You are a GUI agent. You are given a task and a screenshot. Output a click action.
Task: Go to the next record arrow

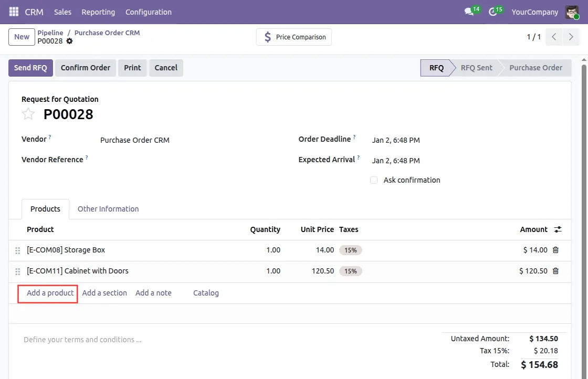coord(570,37)
